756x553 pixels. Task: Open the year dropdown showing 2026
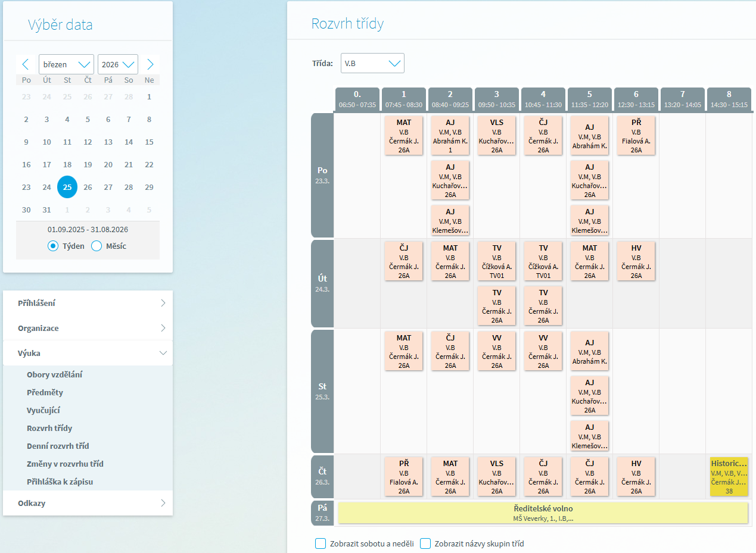click(x=117, y=64)
